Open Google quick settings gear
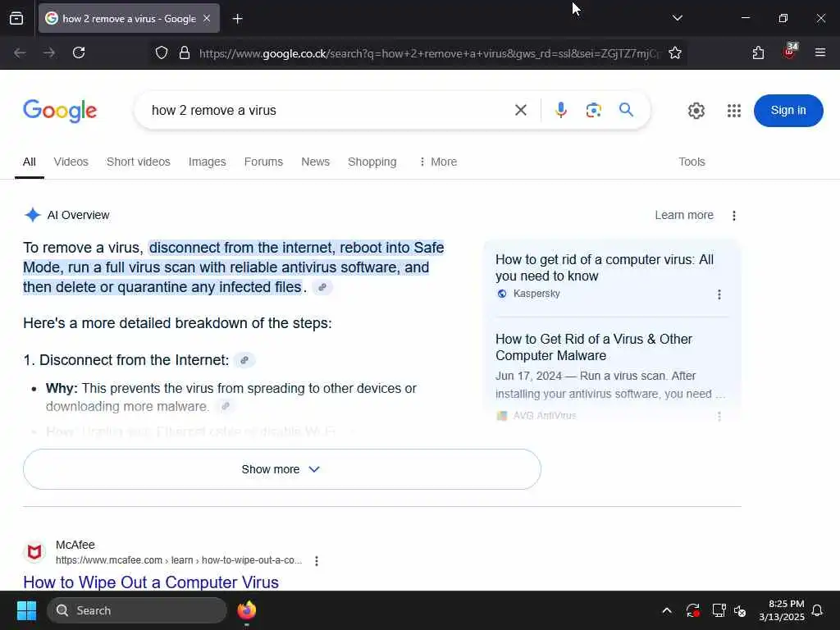840x630 pixels. tap(696, 111)
